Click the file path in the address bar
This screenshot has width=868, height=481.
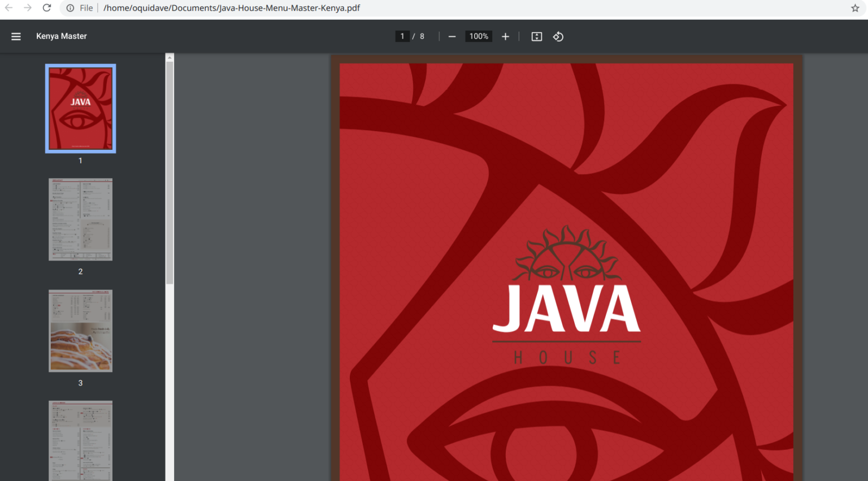(x=232, y=8)
